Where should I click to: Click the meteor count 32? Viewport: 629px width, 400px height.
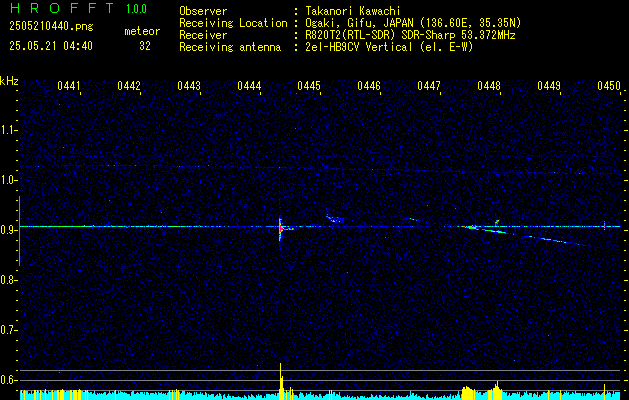145,46
